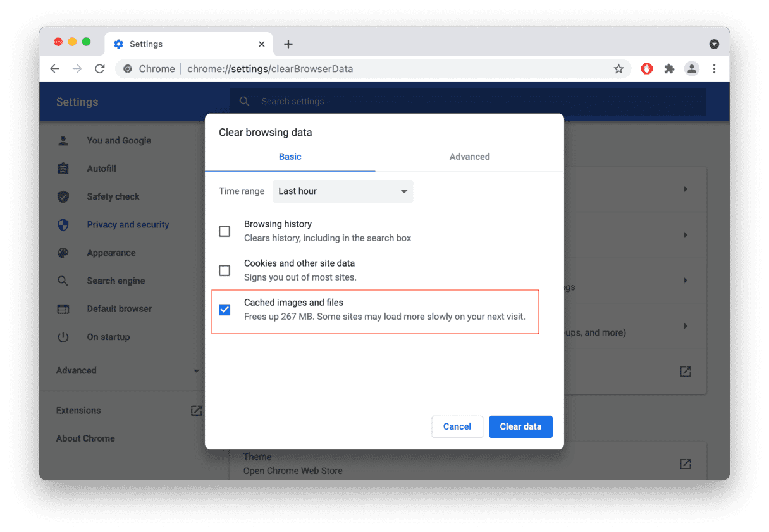
Task: Open the Time range dropdown
Action: tap(343, 191)
